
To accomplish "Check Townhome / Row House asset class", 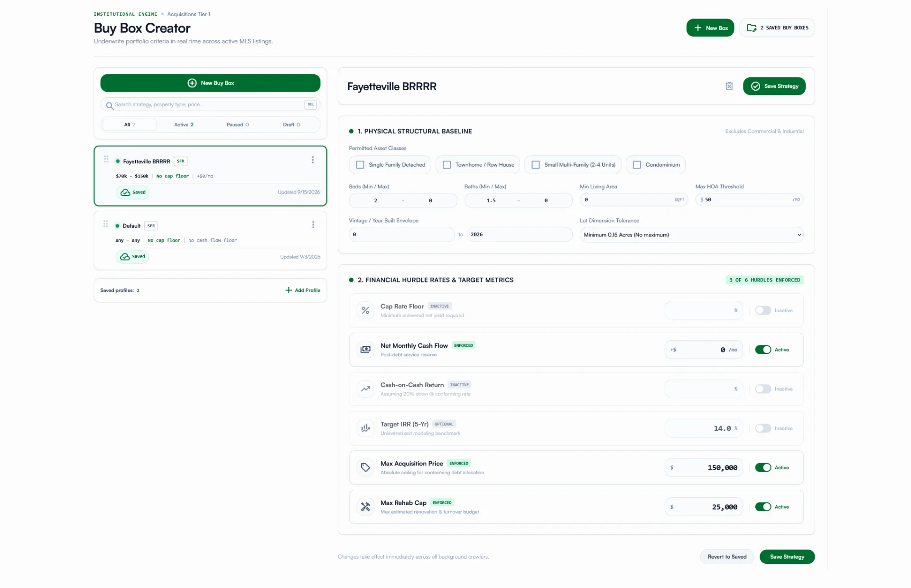I will click(446, 165).
